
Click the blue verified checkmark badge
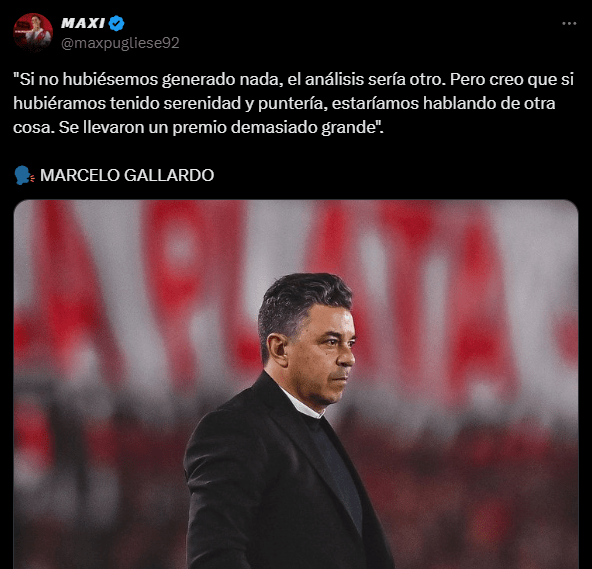(x=117, y=23)
